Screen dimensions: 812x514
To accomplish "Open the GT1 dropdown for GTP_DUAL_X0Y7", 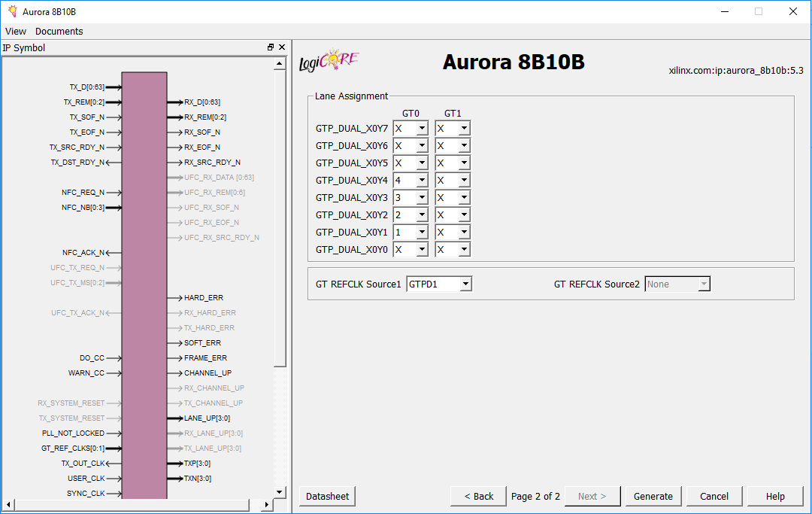I will coord(465,128).
